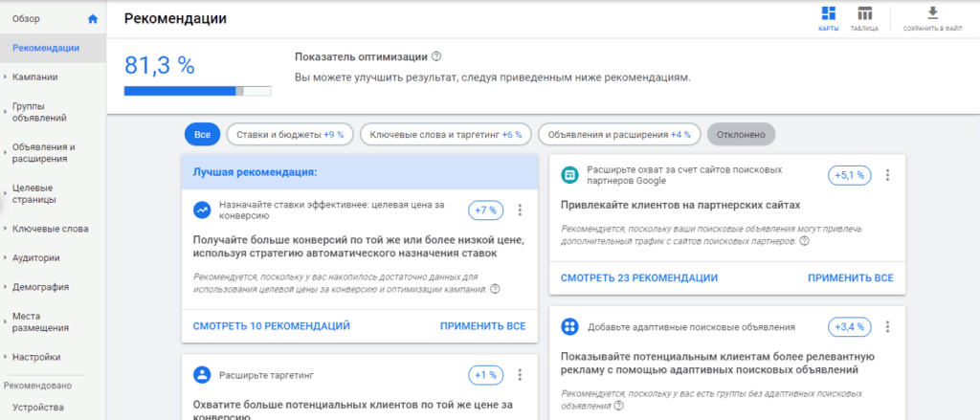Screen dimensions: 980x420
Task: Click the Рекомендации page title
Action: [x=176, y=18]
